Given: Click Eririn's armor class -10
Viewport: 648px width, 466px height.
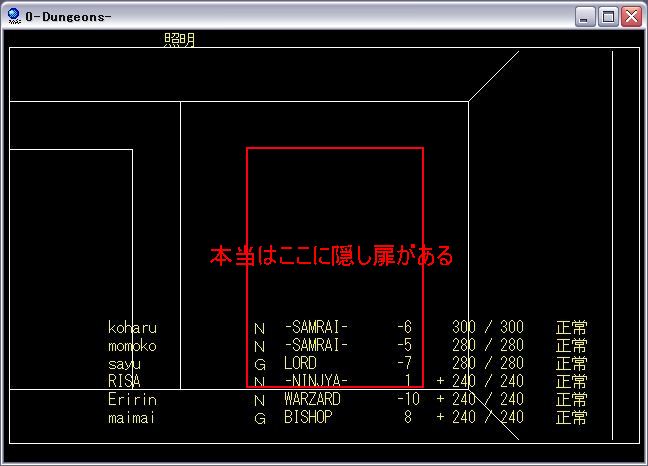Looking at the screenshot, I should pyautogui.click(x=408, y=399).
